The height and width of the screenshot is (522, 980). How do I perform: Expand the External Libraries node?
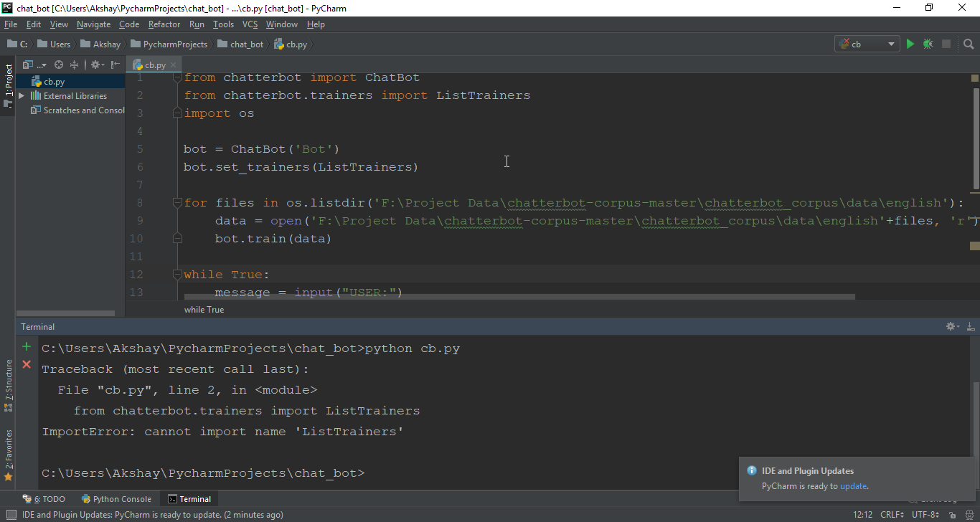pyautogui.click(x=22, y=95)
